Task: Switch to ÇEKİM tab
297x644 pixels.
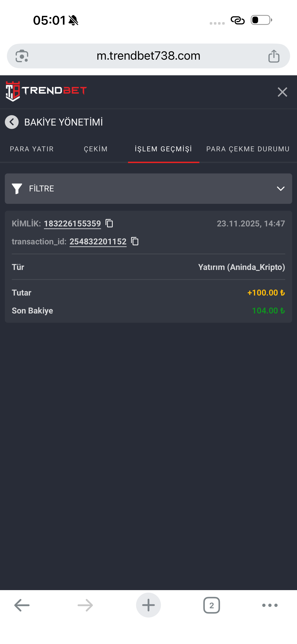Action: point(96,149)
